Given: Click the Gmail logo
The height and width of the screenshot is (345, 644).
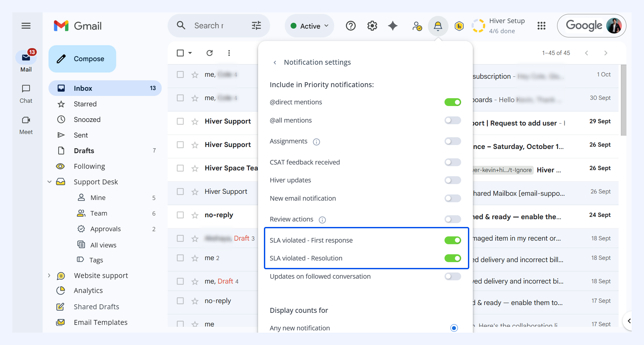Looking at the screenshot, I should point(78,26).
